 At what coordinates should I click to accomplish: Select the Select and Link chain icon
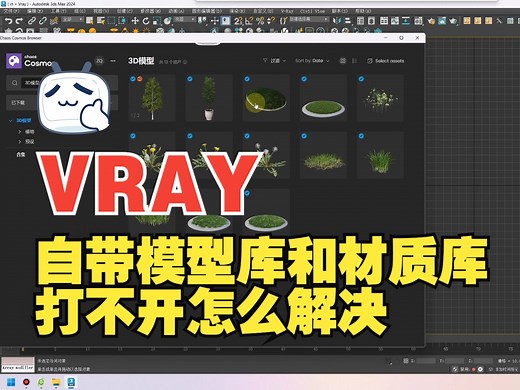pos(32,21)
